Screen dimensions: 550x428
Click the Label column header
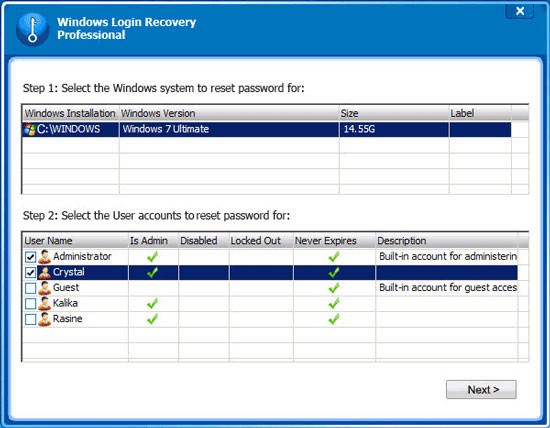480,113
